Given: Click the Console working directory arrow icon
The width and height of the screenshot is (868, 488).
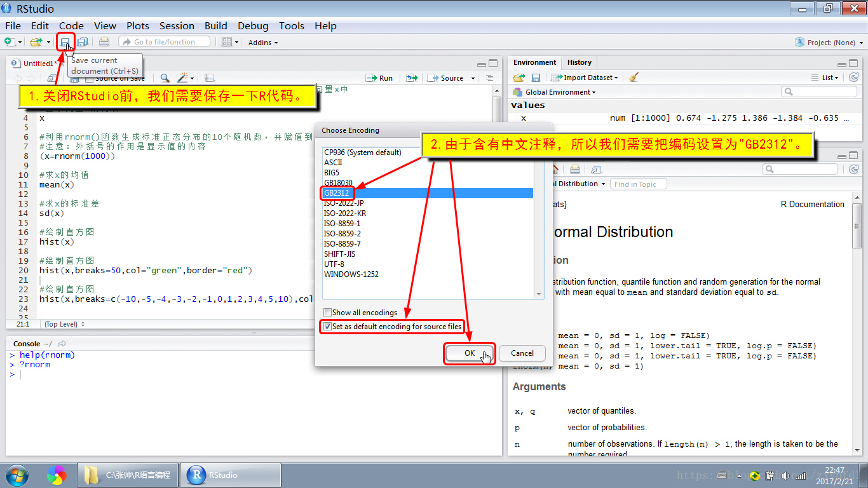Looking at the screenshot, I should click(62, 344).
